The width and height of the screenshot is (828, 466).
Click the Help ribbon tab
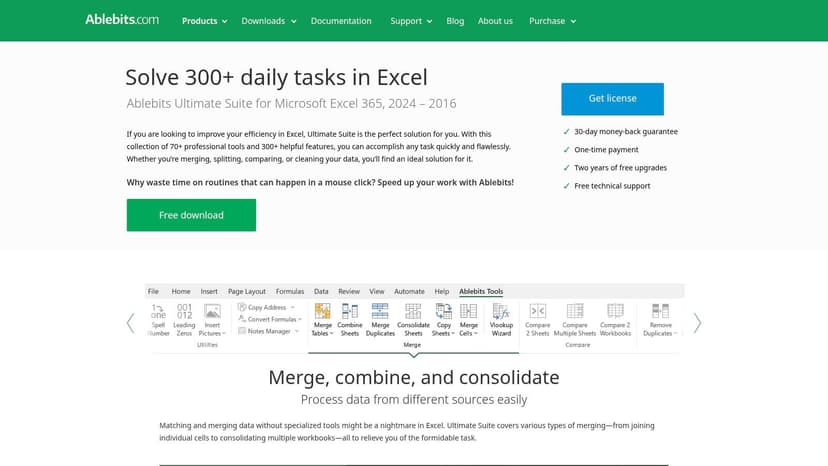click(441, 291)
